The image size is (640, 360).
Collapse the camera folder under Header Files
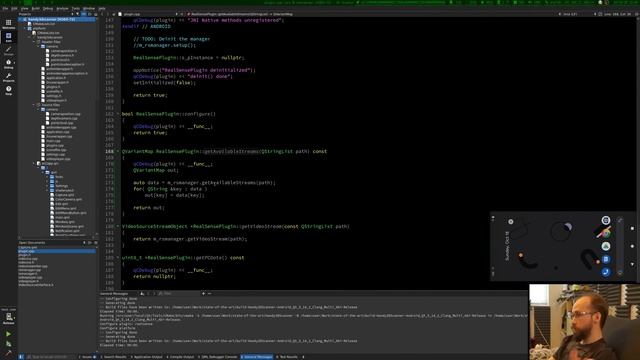(39, 46)
